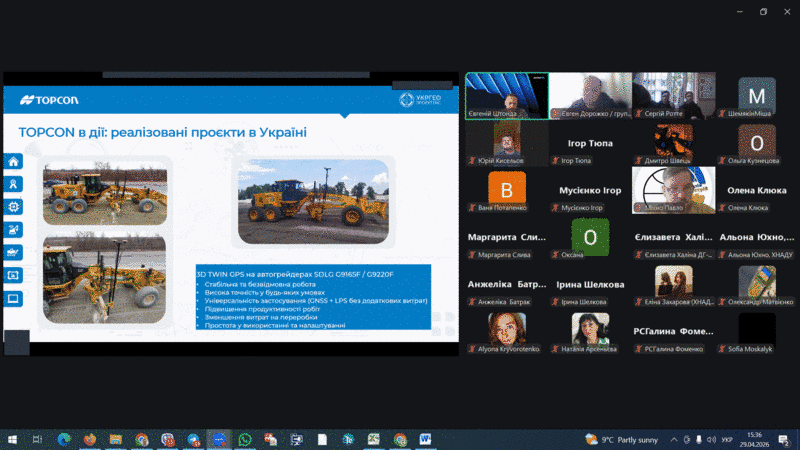Screen dimensions: 800x450
Task: Select Alyona Kryvorotenko's participant tile
Action: (506, 329)
